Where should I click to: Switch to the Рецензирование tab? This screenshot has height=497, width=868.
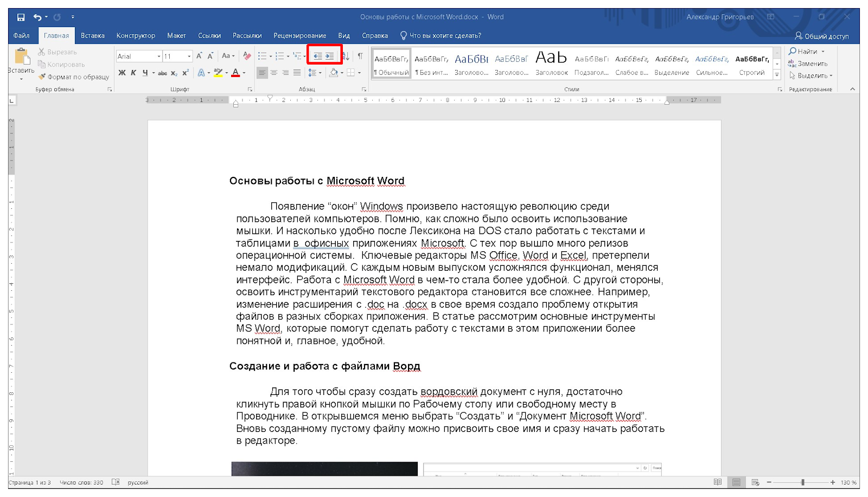[299, 36]
